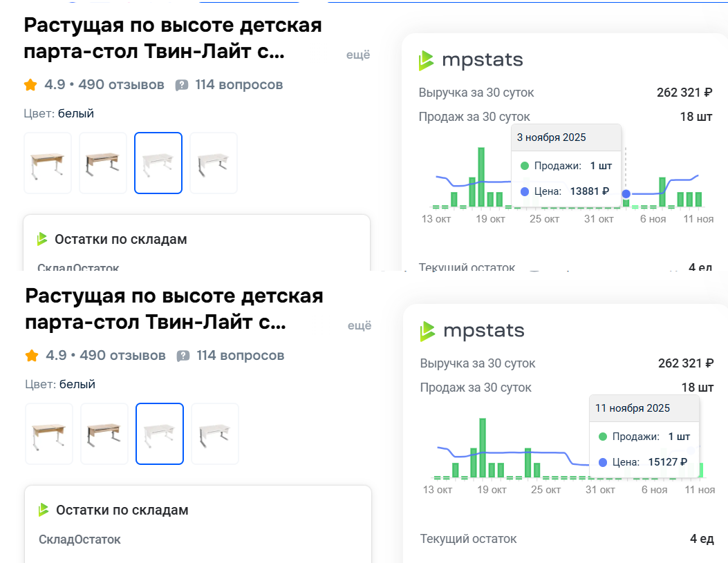Open '490 отзывов' reviews in lower capture
Image resolution: width=728 pixels, height=563 pixels.
pyautogui.click(x=122, y=356)
